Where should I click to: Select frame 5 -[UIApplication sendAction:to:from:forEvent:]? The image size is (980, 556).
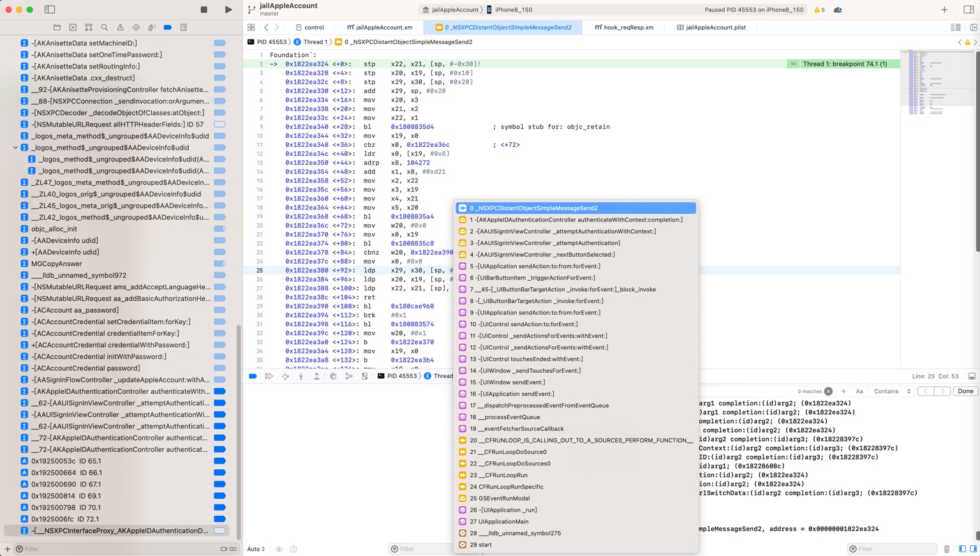pyautogui.click(x=575, y=266)
